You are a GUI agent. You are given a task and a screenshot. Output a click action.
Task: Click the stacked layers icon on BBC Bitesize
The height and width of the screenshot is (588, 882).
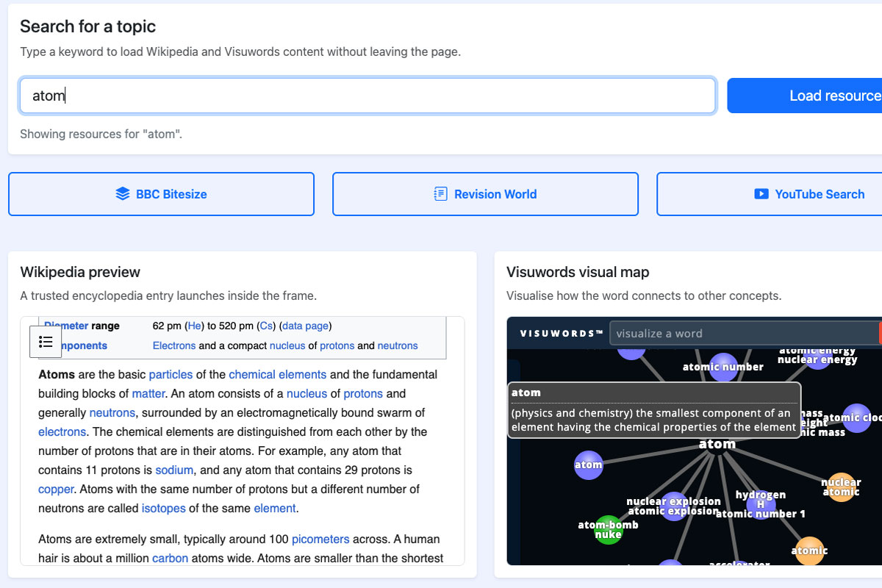[x=121, y=193]
